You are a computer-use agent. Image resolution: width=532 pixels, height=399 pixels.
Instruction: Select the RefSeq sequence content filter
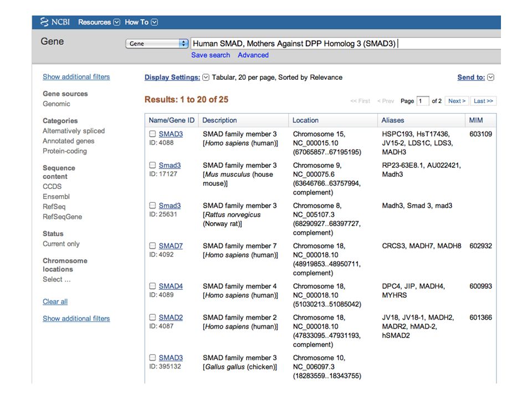click(x=54, y=207)
